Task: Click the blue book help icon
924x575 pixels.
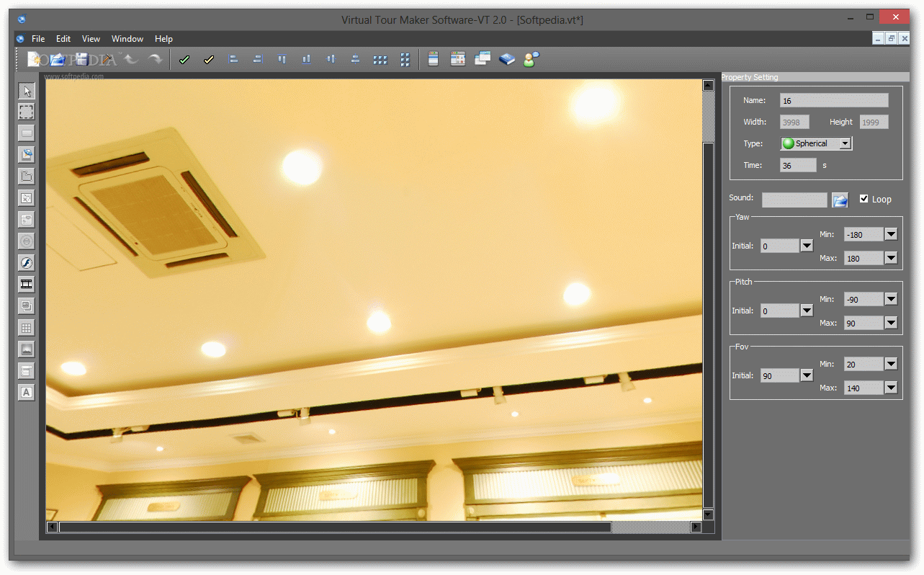Action: click(x=507, y=60)
